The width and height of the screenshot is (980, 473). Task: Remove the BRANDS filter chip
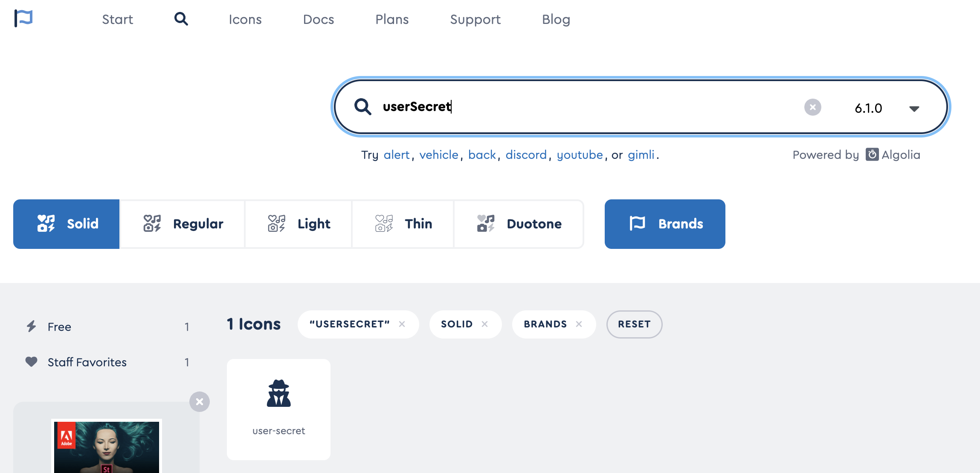579,324
